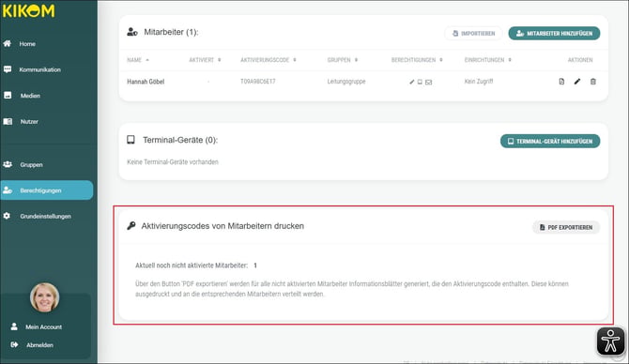This screenshot has width=629, height=364.
Task: Click Mitarbeiter hinzufügen button
Action: coord(554,33)
